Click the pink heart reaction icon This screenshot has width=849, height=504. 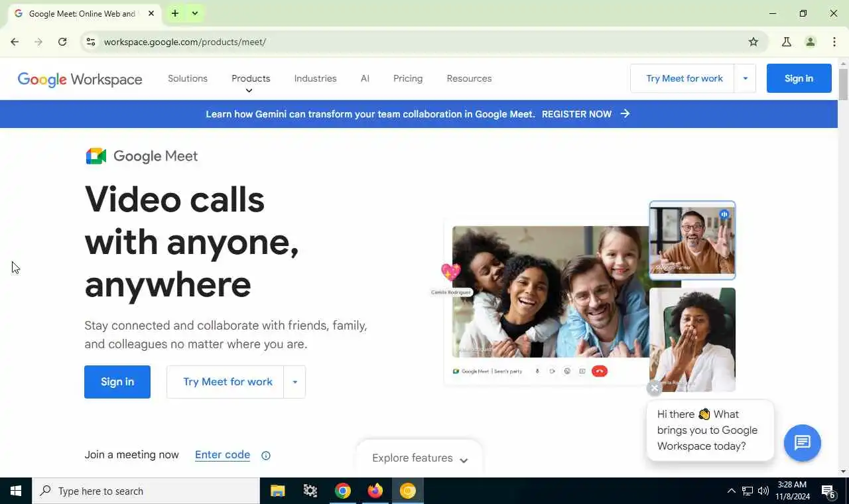tap(451, 271)
